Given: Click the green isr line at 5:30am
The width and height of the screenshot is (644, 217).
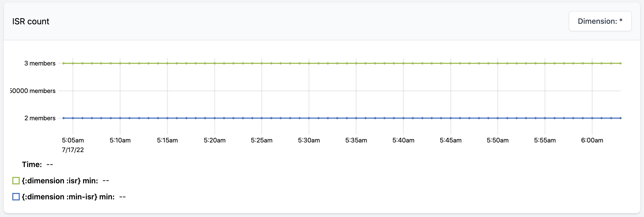Looking at the screenshot, I should (x=309, y=63).
